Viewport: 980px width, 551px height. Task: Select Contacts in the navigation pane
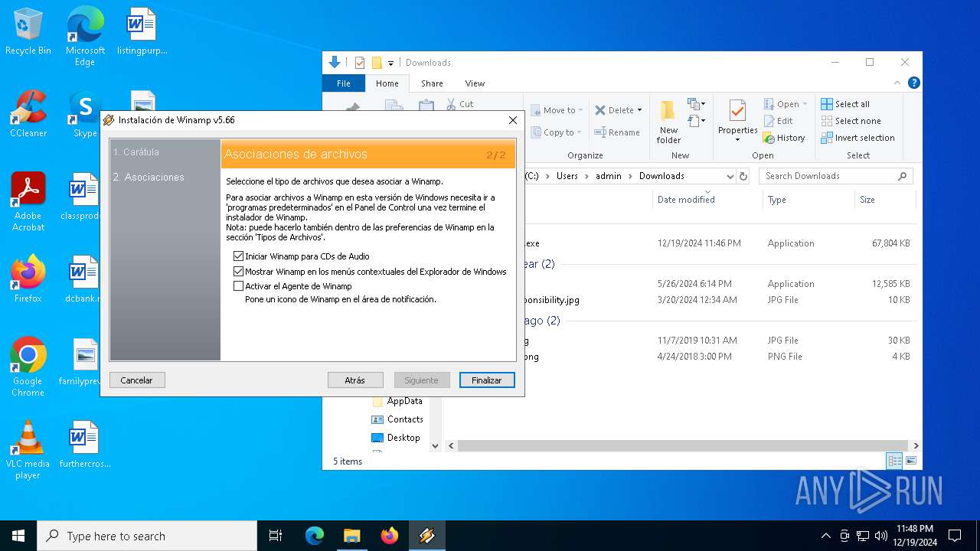397,419
